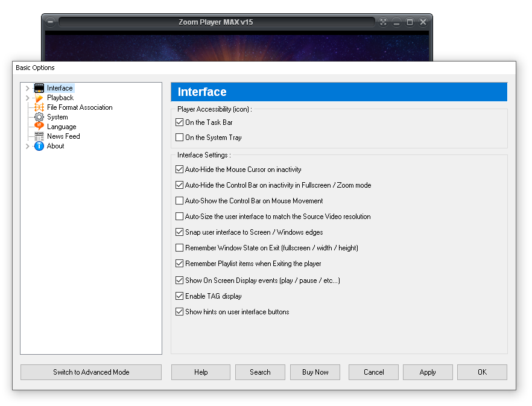The height and width of the screenshot is (406, 532).
Task: Click the Interface Settings group label
Action: click(x=204, y=155)
